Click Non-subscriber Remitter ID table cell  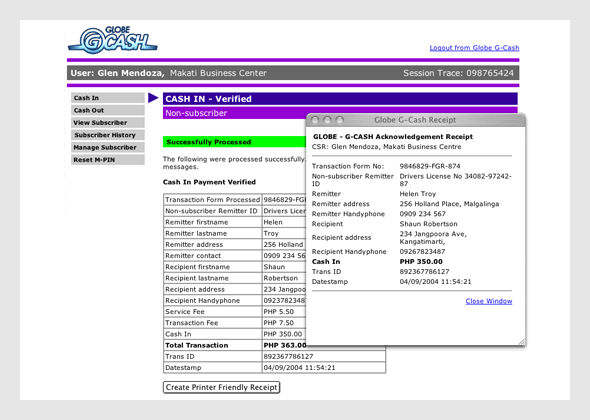click(x=213, y=211)
